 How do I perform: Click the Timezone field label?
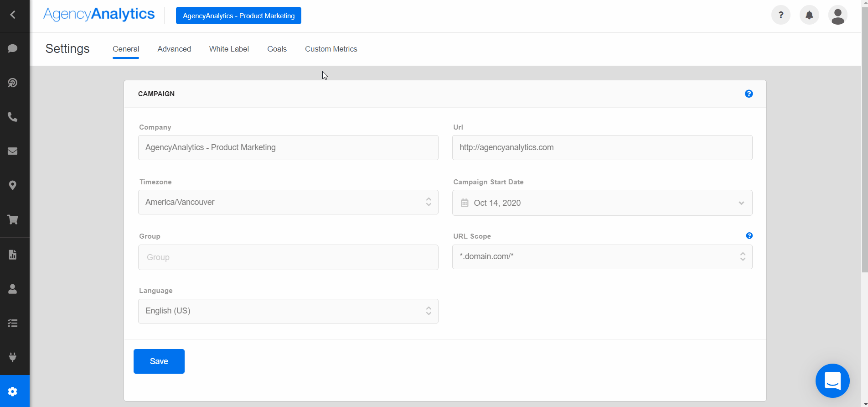pyautogui.click(x=155, y=182)
